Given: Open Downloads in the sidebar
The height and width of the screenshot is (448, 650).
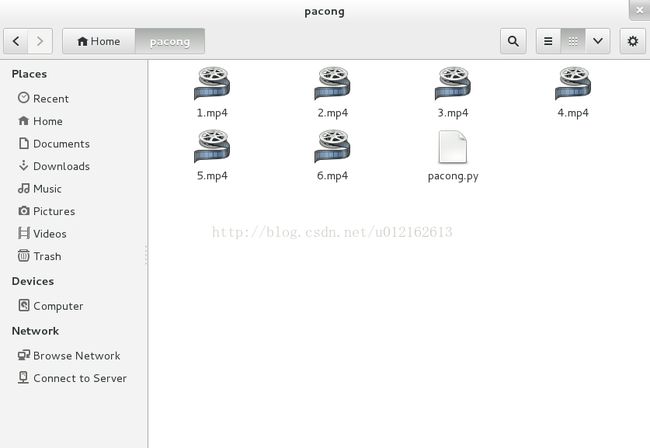Looking at the screenshot, I should tap(73, 166).
